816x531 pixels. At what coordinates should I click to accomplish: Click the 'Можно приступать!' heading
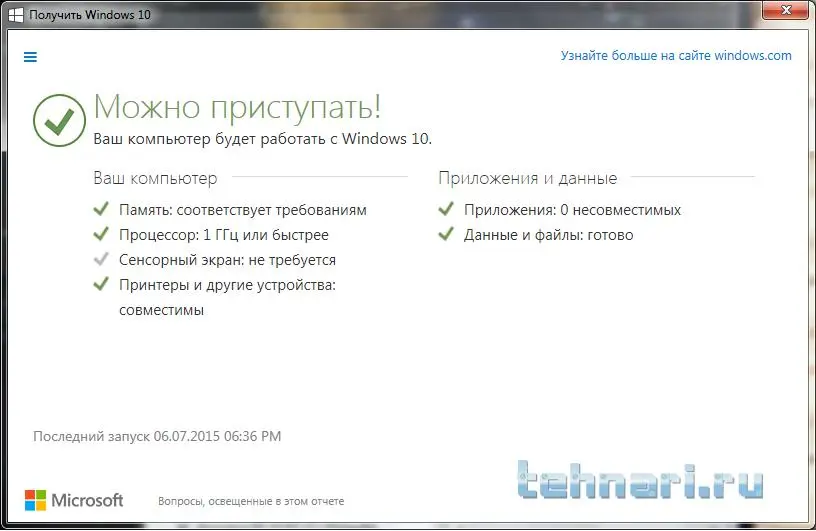237,108
